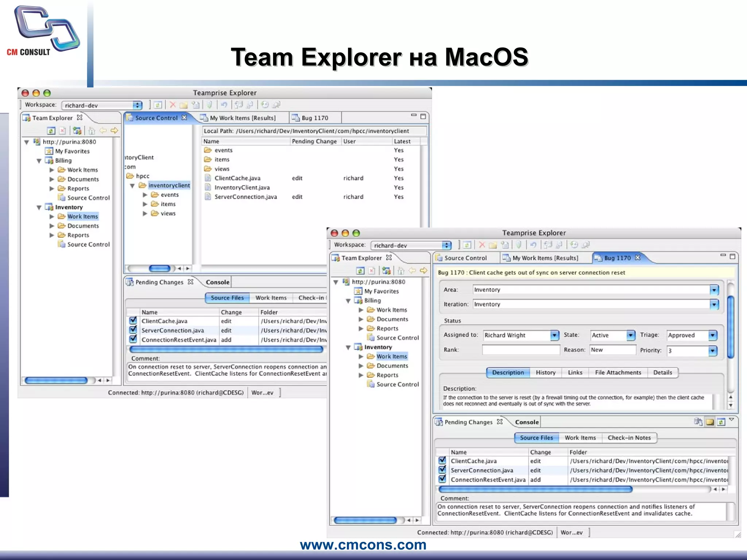Click Source Files button in back window Pending Changes
The height and width of the screenshot is (560, 747).
click(x=227, y=298)
